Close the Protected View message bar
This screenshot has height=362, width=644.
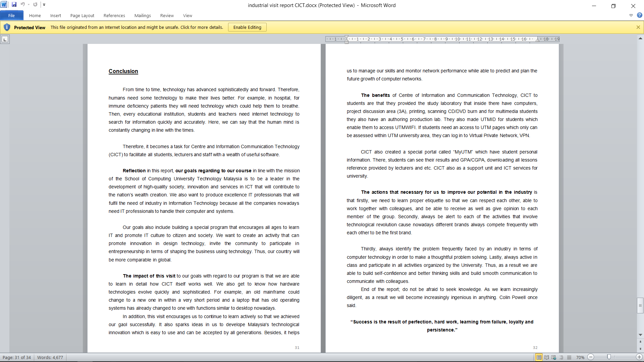pos(638,27)
